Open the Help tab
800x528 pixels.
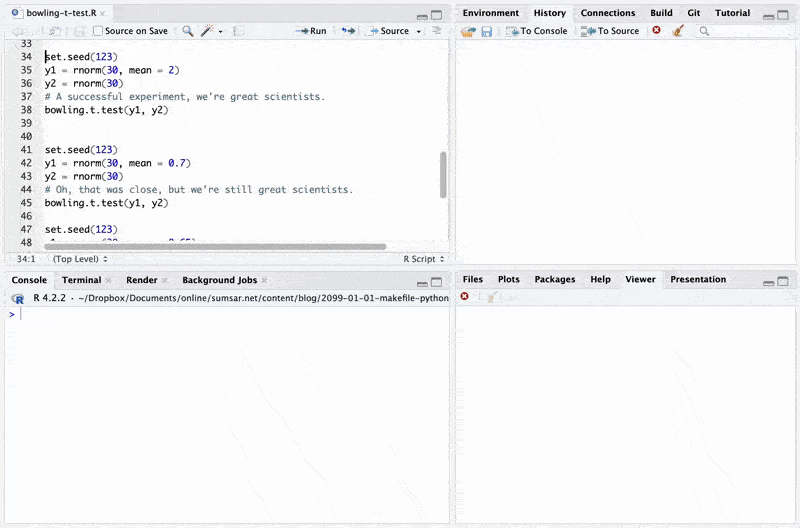tap(600, 280)
